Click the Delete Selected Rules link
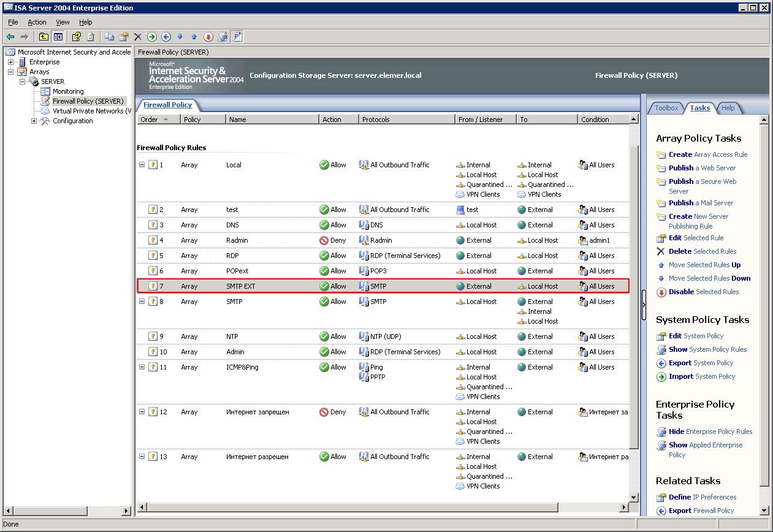This screenshot has height=532, width=773. [x=703, y=251]
